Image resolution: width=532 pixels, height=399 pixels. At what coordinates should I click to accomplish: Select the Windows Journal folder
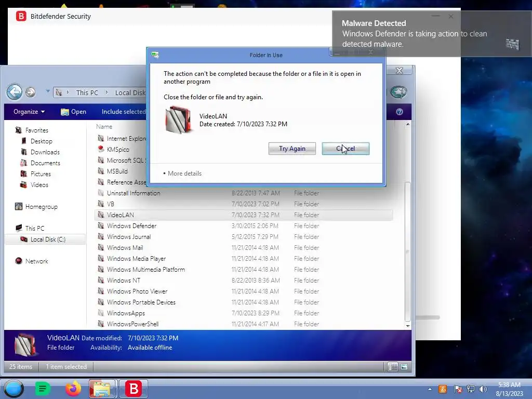pos(129,236)
